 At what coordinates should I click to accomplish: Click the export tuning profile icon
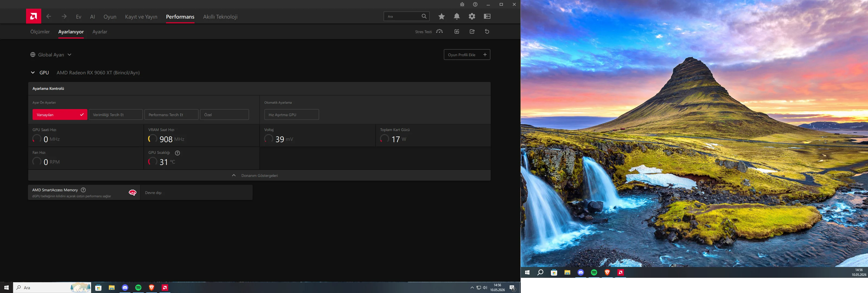coord(472,31)
